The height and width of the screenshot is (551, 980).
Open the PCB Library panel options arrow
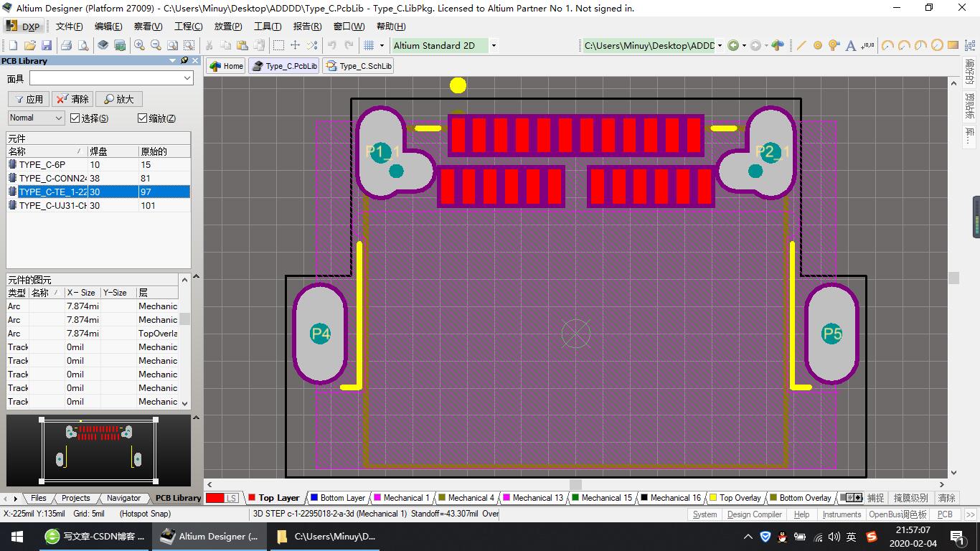pyautogui.click(x=172, y=61)
